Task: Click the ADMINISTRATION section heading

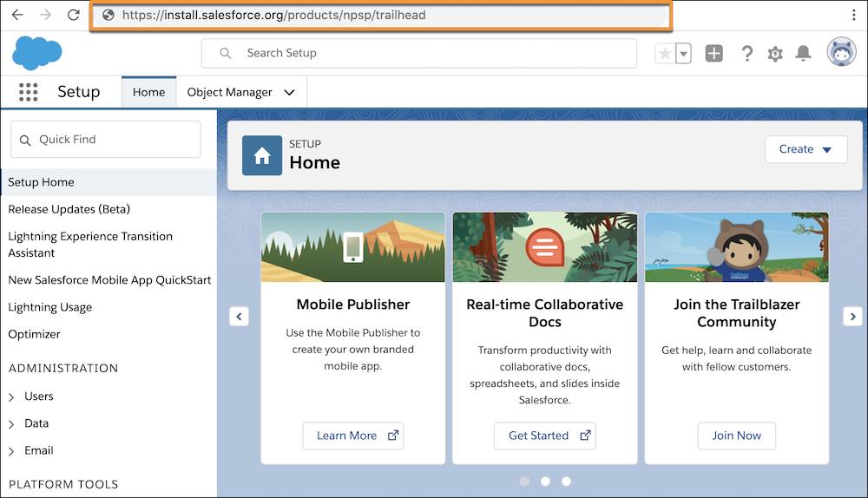Action: [63, 369]
